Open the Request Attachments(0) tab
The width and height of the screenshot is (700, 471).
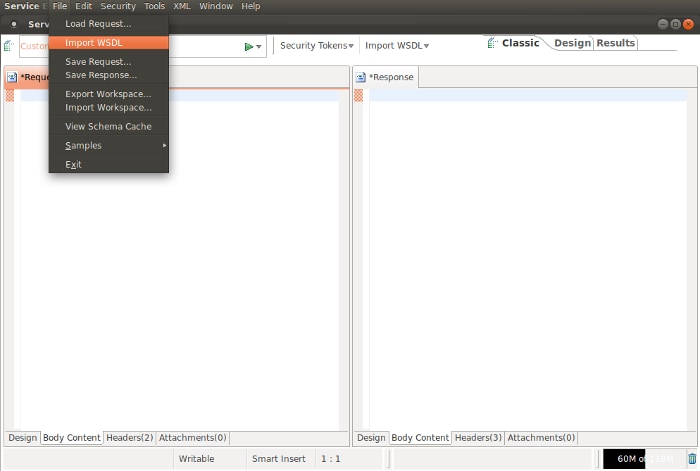pyautogui.click(x=192, y=438)
